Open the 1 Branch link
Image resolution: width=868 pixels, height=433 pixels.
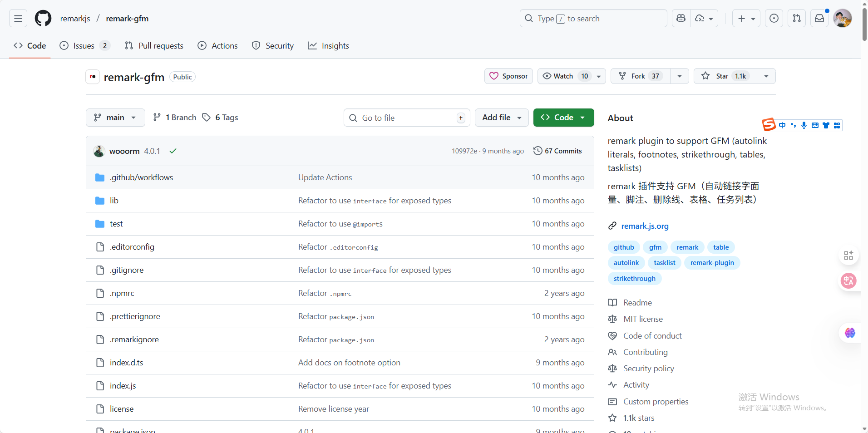pyautogui.click(x=175, y=118)
